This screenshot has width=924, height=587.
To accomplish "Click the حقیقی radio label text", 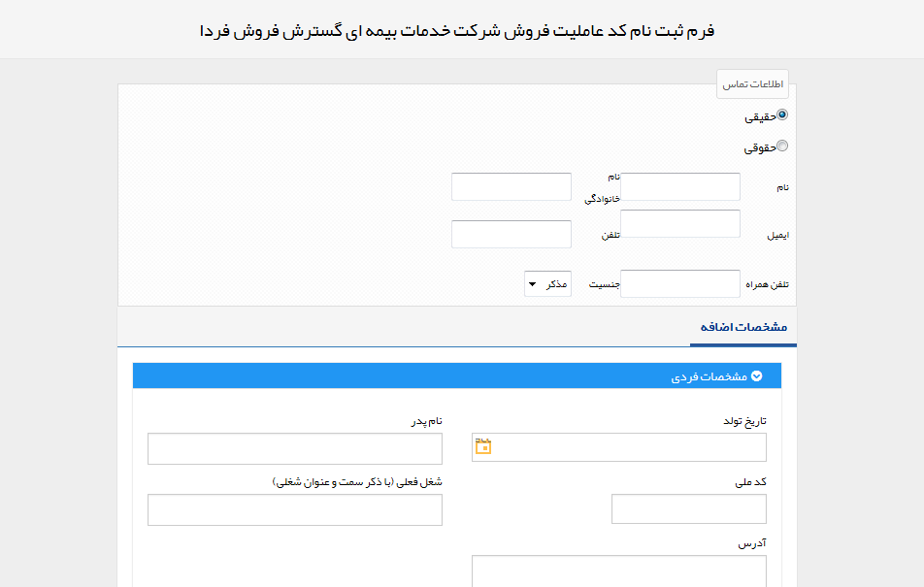I will [760, 117].
